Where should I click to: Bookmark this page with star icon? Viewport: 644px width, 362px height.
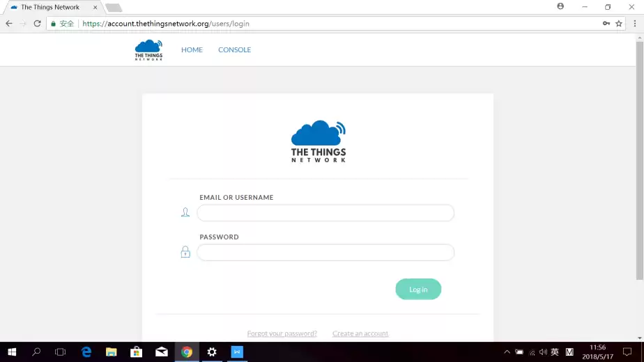619,23
